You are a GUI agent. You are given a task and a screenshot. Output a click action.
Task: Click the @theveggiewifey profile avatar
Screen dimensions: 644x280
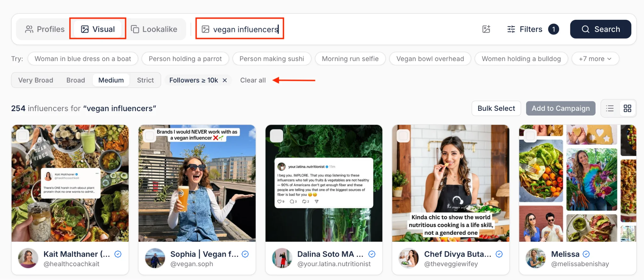[x=409, y=258]
